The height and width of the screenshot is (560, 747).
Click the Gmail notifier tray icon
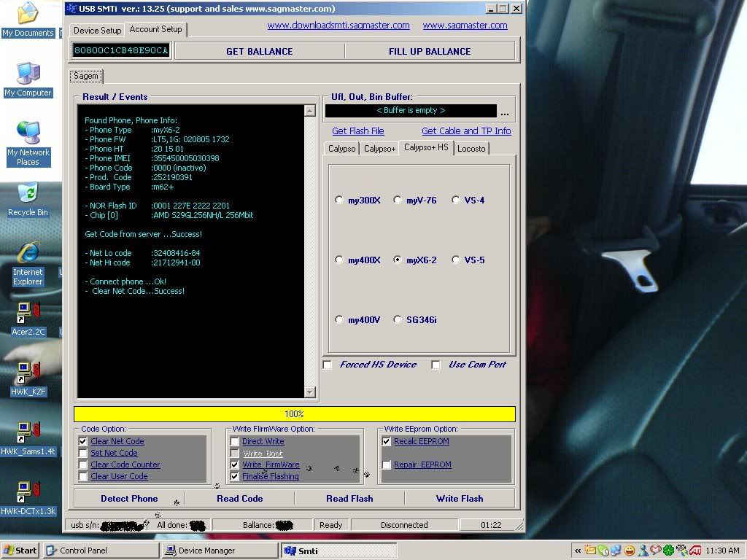(x=656, y=551)
